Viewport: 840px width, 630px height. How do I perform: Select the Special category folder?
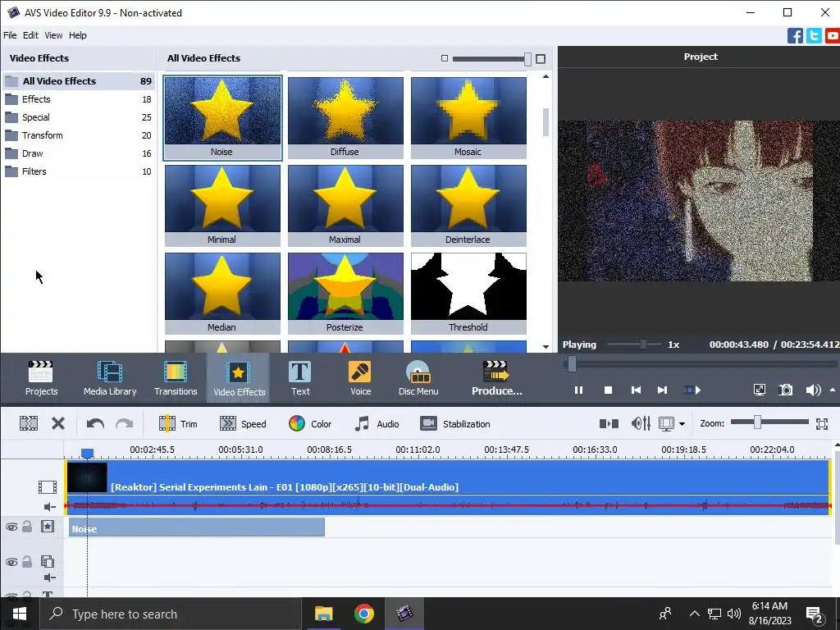(x=79, y=117)
